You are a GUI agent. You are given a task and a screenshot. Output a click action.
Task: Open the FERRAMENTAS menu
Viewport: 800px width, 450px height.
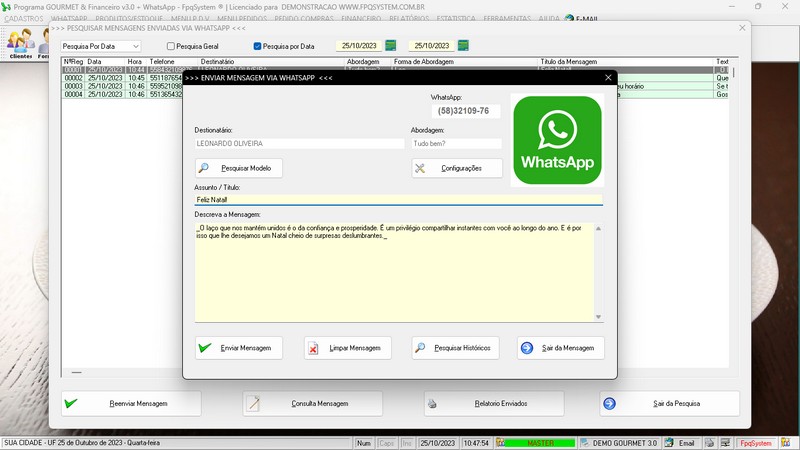(507, 18)
